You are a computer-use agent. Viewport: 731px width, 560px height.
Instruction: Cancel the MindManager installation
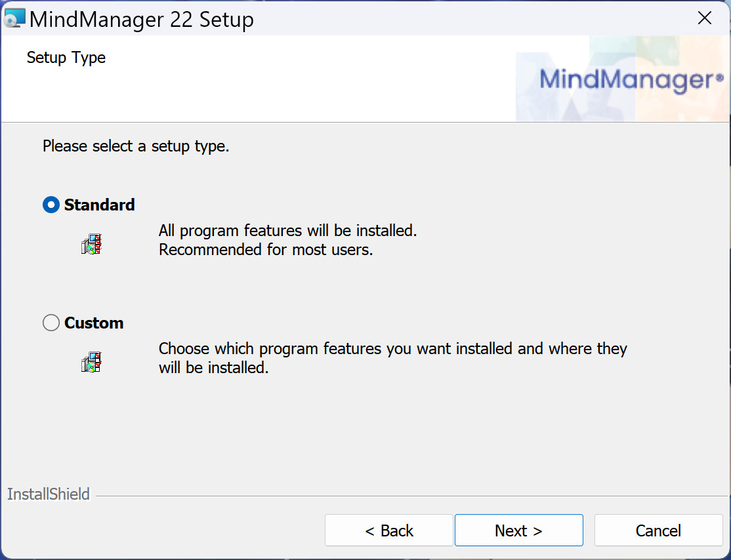(x=658, y=530)
